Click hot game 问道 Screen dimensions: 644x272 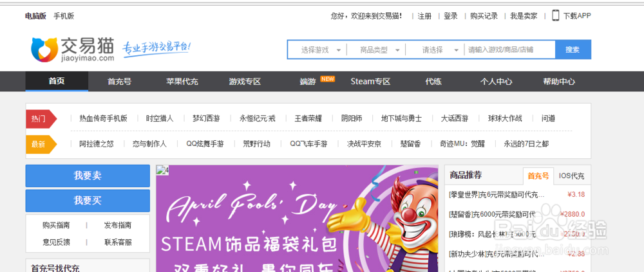click(x=548, y=118)
